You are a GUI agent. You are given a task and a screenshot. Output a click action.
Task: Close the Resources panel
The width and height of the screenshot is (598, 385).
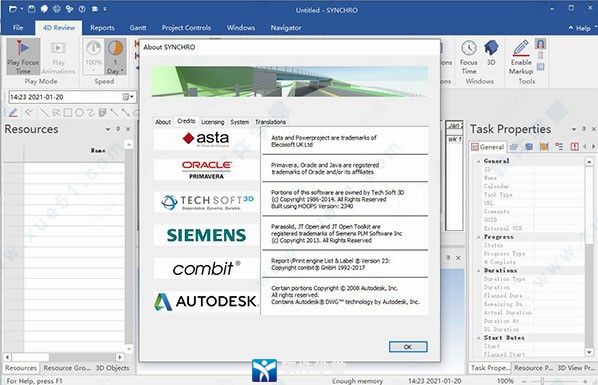[x=128, y=129]
